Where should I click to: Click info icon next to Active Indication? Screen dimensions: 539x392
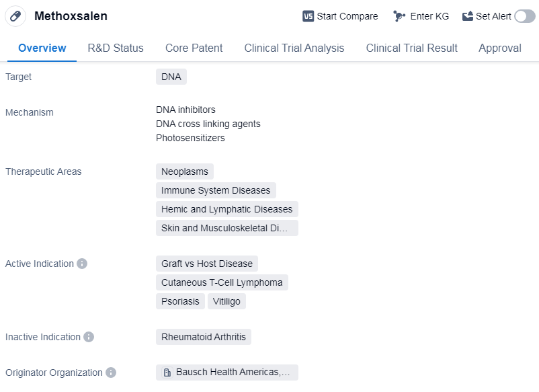[82, 264]
